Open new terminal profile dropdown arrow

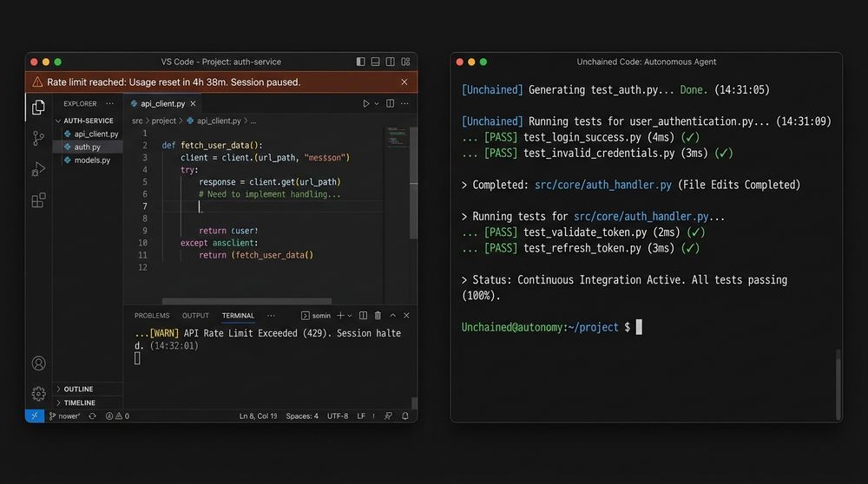pos(349,315)
